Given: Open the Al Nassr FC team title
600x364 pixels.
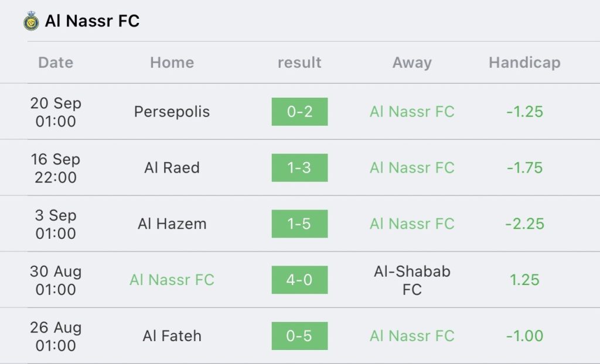Looking at the screenshot, I should click(x=92, y=22).
